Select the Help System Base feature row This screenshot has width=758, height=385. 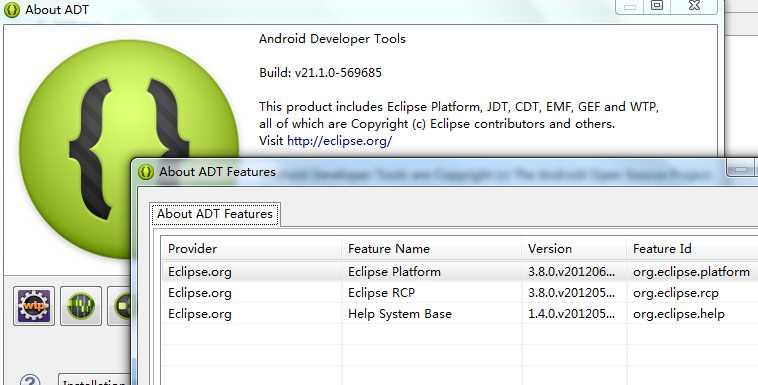(460, 313)
